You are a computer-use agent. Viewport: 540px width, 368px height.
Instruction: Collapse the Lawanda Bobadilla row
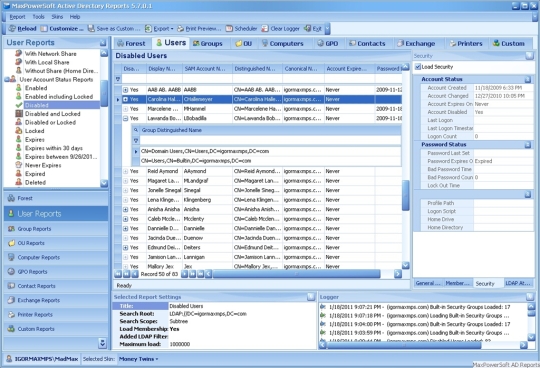tap(126, 118)
